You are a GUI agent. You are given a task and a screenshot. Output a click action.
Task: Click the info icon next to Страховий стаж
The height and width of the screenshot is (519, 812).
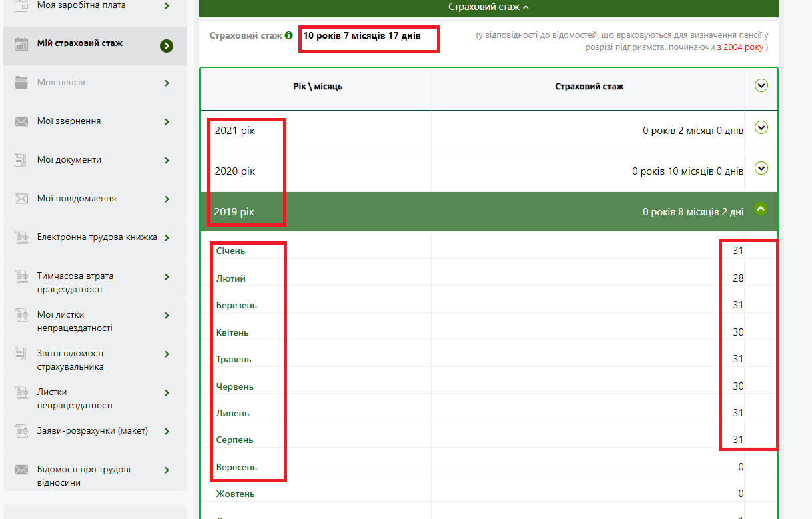coord(288,35)
